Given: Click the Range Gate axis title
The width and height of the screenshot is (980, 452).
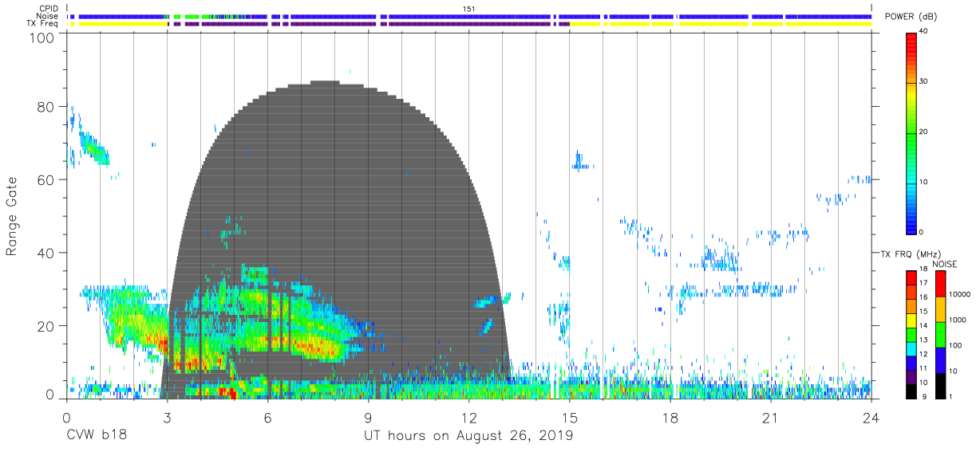Looking at the screenshot, I should coord(12,216).
